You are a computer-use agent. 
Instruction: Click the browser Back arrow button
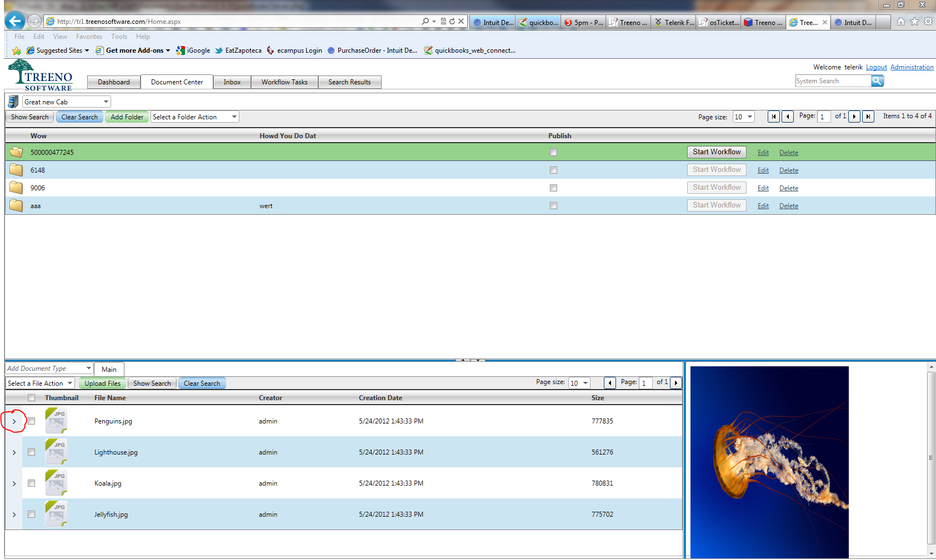pos(15,21)
